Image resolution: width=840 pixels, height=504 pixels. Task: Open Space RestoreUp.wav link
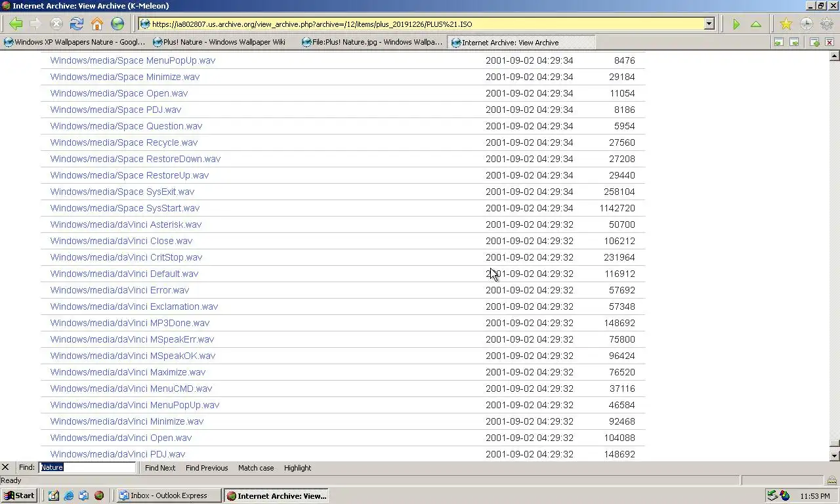click(129, 175)
